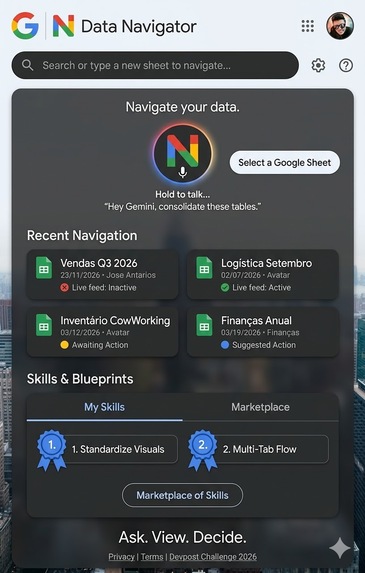Click the Vendas Q3 2026 sheet icon

[44, 268]
